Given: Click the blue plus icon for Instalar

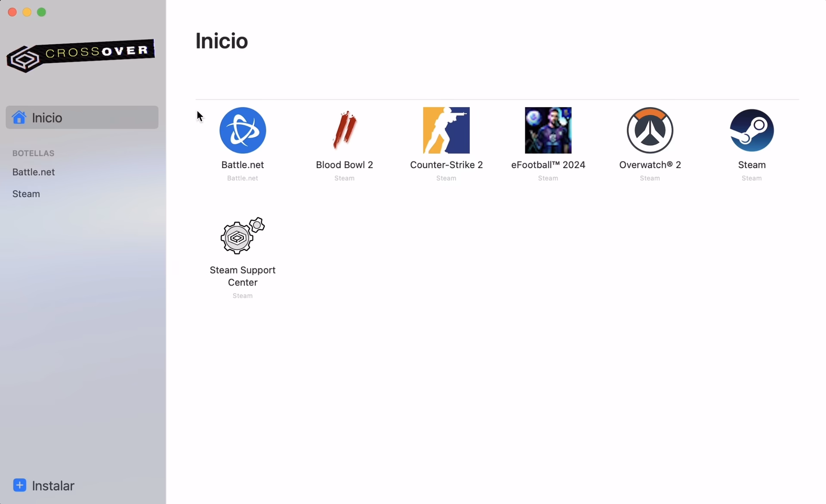Looking at the screenshot, I should (19, 485).
